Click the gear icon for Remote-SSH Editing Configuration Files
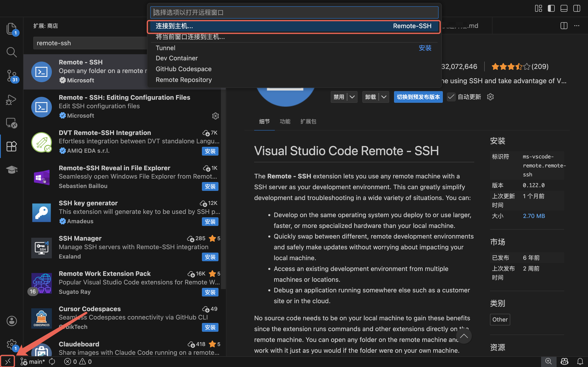The width and height of the screenshot is (588, 367). tap(215, 116)
